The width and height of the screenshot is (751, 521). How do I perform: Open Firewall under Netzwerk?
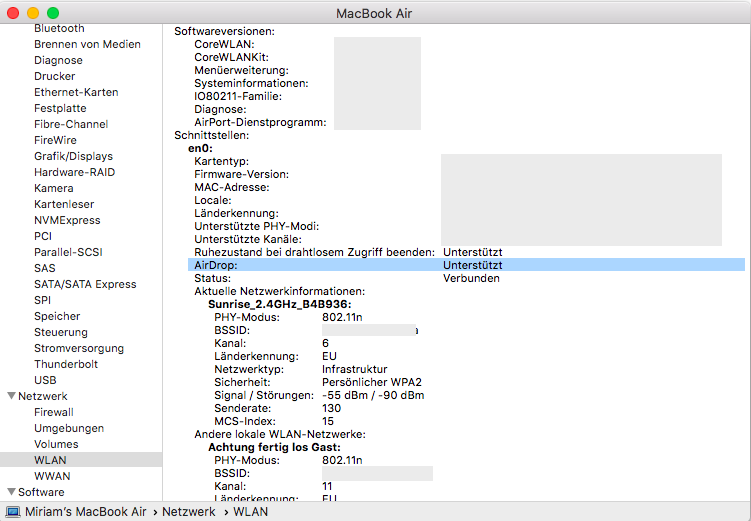pyautogui.click(x=54, y=412)
